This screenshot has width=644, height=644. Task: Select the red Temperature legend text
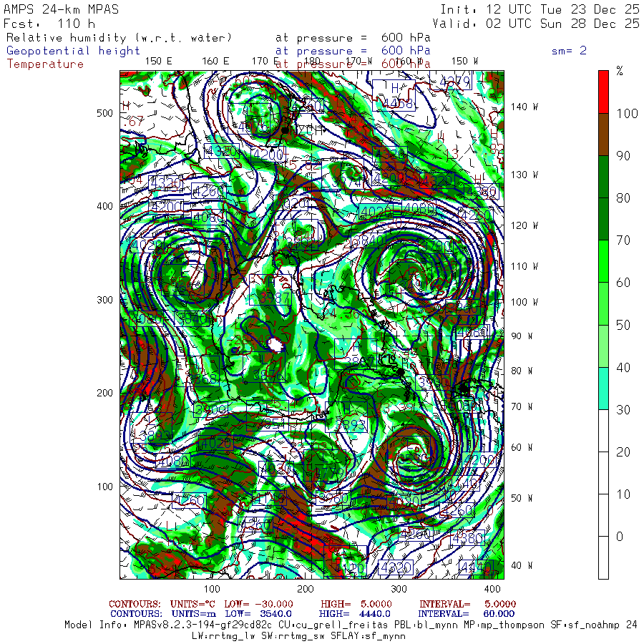click(x=45, y=64)
